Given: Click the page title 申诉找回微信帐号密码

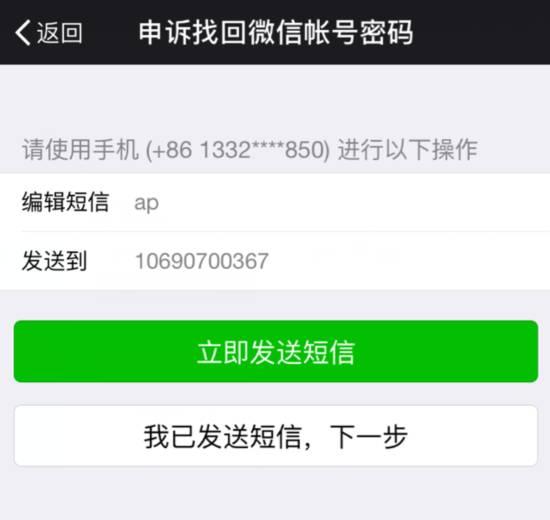Looking at the screenshot, I should pos(276,32).
